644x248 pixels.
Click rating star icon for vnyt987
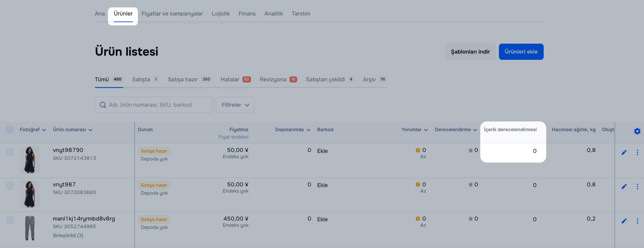point(471,185)
